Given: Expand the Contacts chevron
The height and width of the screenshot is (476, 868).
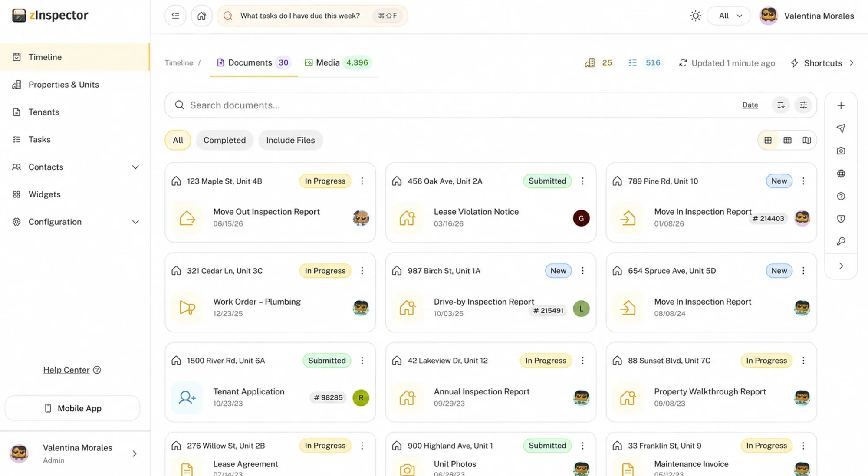Looking at the screenshot, I should tap(135, 167).
